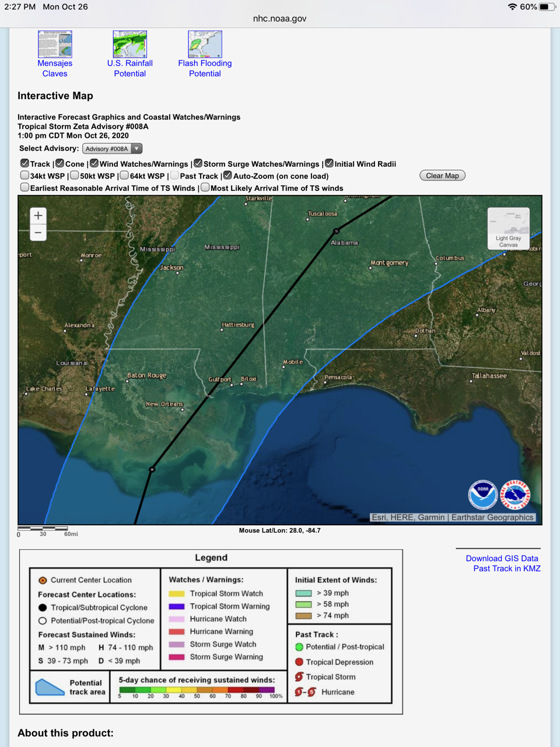Switch basemap to Light Gray Canvas
The height and width of the screenshot is (747, 560).
509,228
